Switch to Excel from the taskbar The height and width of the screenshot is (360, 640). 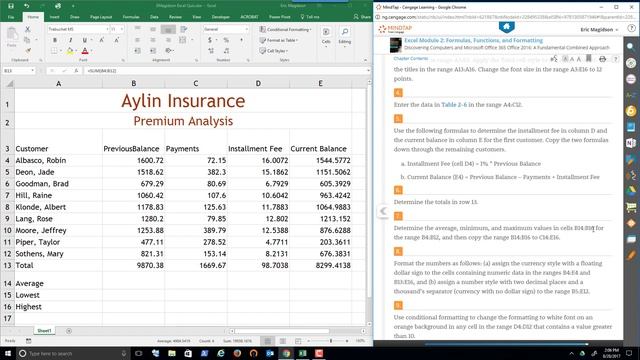(303, 353)
